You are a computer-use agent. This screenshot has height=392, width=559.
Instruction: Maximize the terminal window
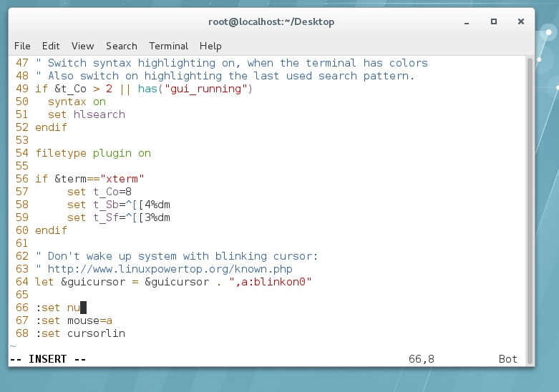[494, 21]
